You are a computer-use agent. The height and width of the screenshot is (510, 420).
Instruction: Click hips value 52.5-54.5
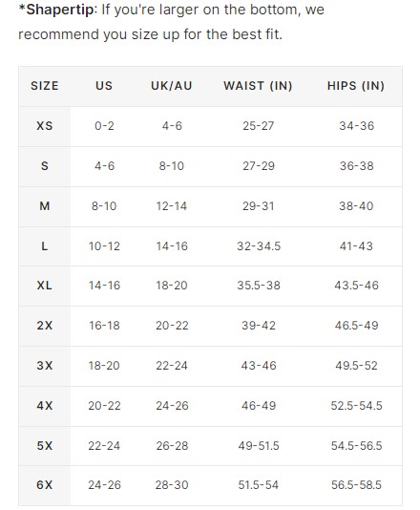tap(356, 406)
